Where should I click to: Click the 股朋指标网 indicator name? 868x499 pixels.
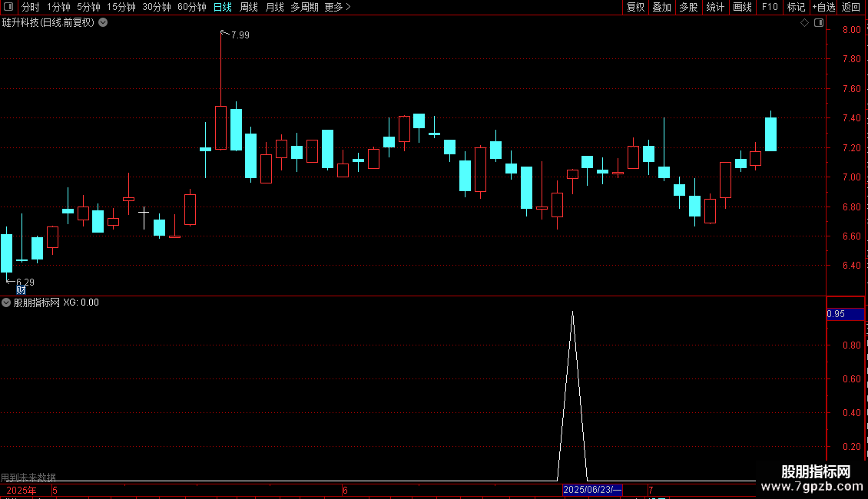coord(37,302)
